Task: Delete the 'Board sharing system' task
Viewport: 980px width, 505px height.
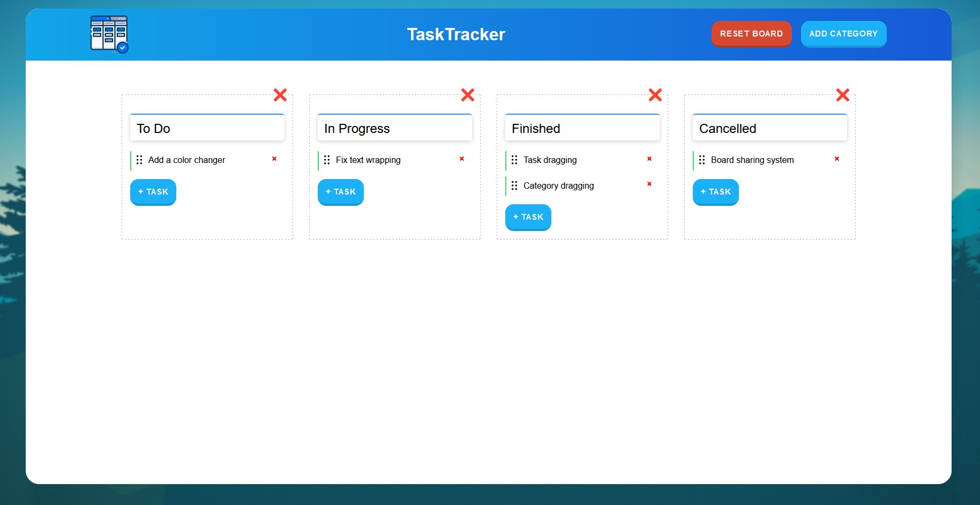Action: click(837, 159)
